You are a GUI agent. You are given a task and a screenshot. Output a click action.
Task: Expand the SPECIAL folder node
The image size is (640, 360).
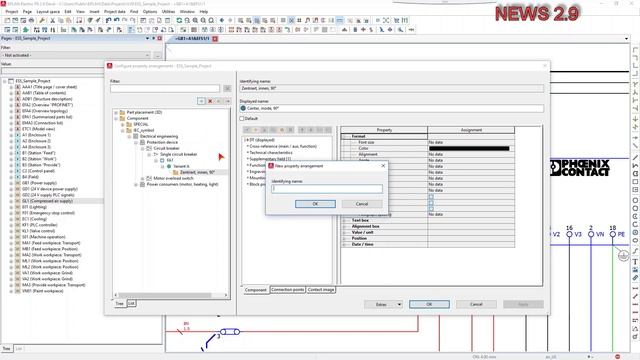tap(123, 124)
